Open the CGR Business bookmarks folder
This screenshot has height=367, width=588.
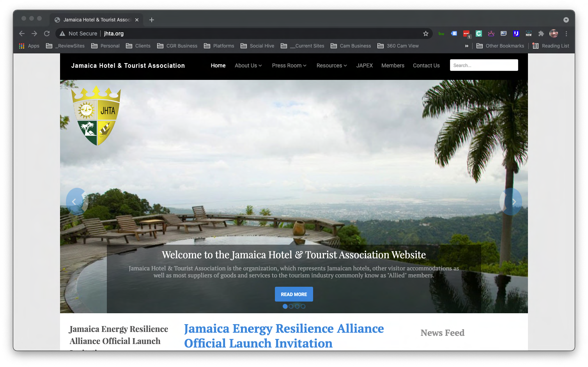coord(177,46)
